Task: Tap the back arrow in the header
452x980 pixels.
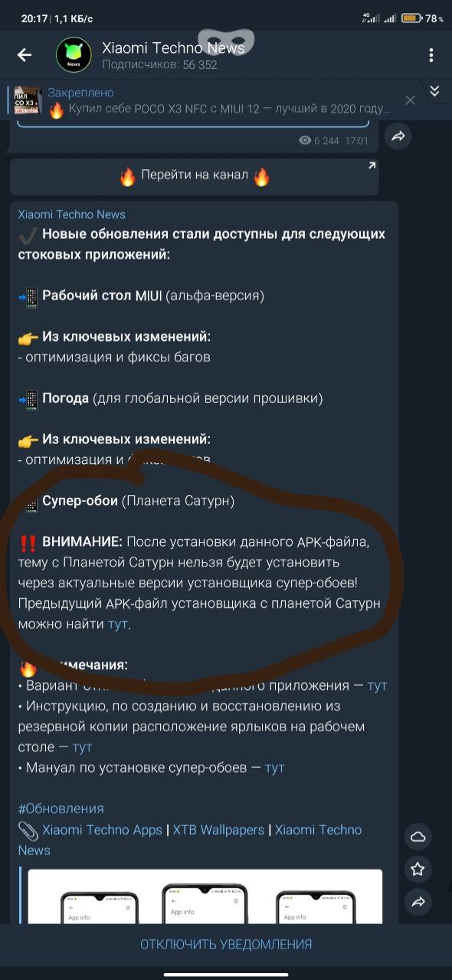Action: coord(25,54)
